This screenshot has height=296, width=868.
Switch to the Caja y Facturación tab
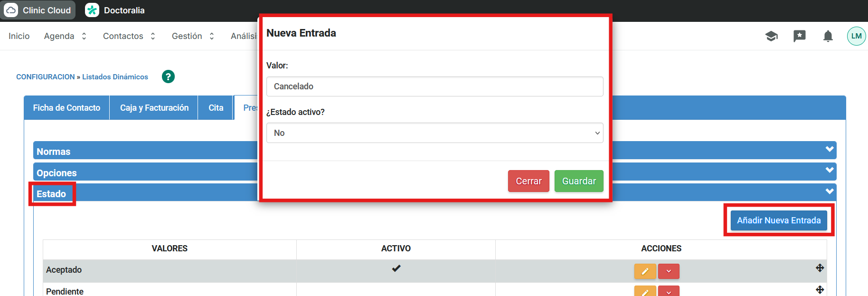click(154, 108)
